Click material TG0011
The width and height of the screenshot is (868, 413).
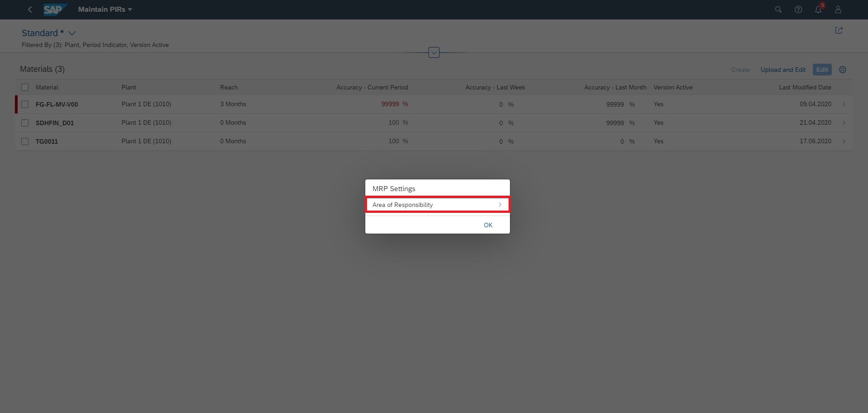point(47,141)
